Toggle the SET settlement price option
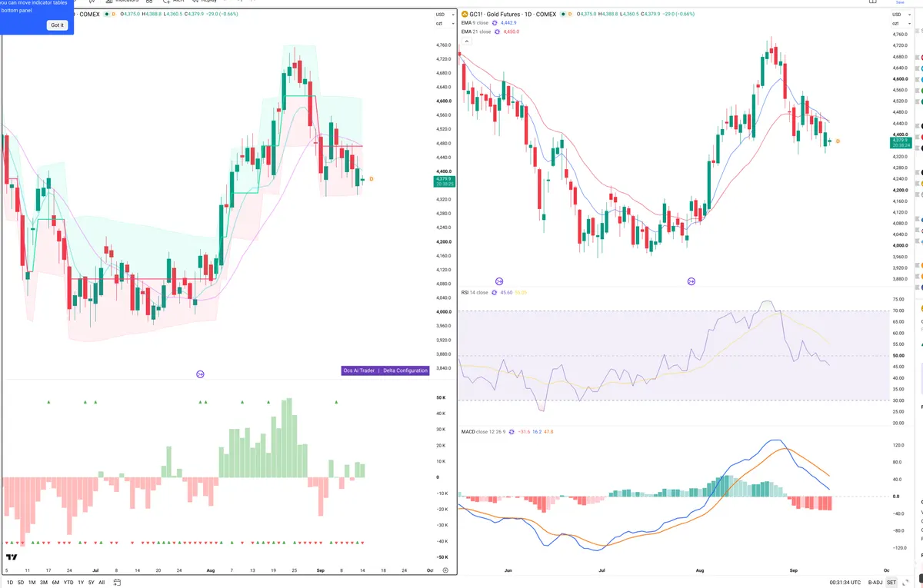 (x=891, y=583)
